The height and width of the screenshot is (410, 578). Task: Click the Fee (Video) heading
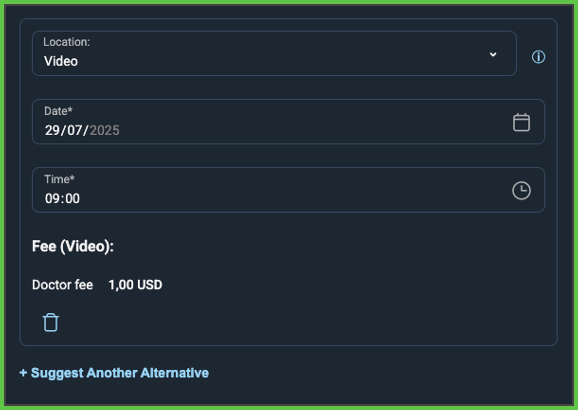click(73, 246)
